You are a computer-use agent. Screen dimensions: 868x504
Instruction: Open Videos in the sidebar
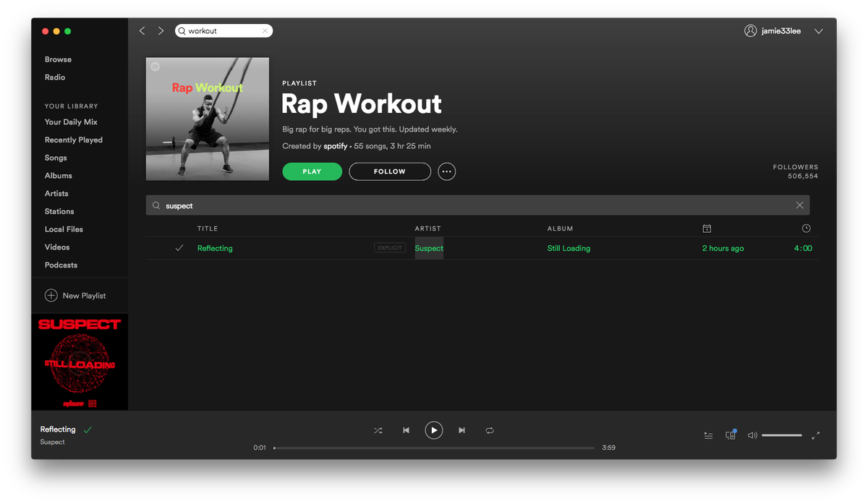57,247
